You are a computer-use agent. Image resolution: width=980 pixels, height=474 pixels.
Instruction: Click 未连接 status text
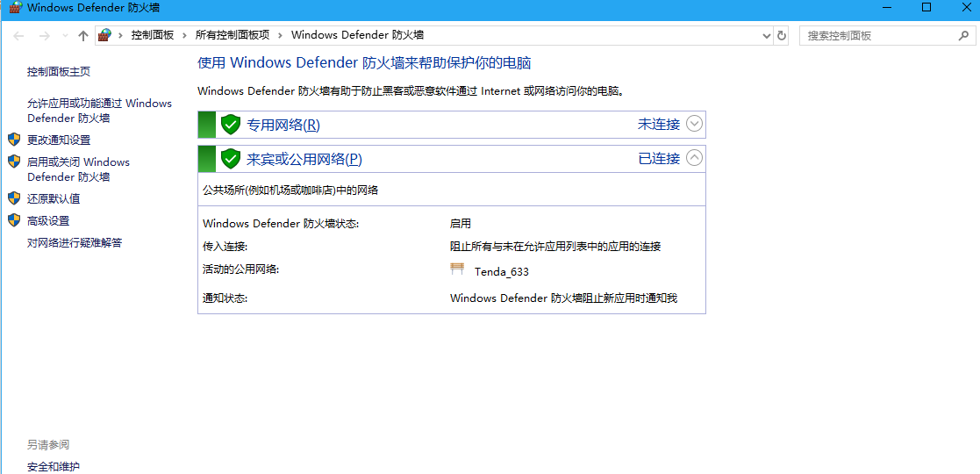click(x=659, y=124)
